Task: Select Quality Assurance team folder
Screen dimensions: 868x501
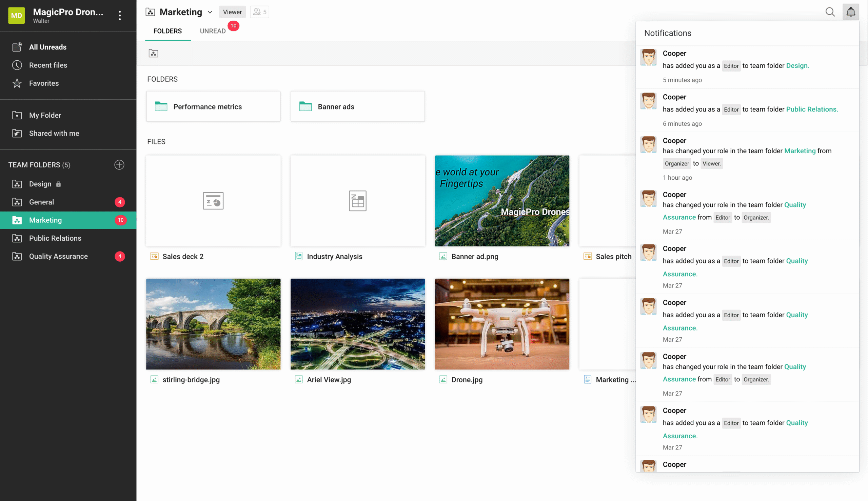Action: click(x=58, y=256)
